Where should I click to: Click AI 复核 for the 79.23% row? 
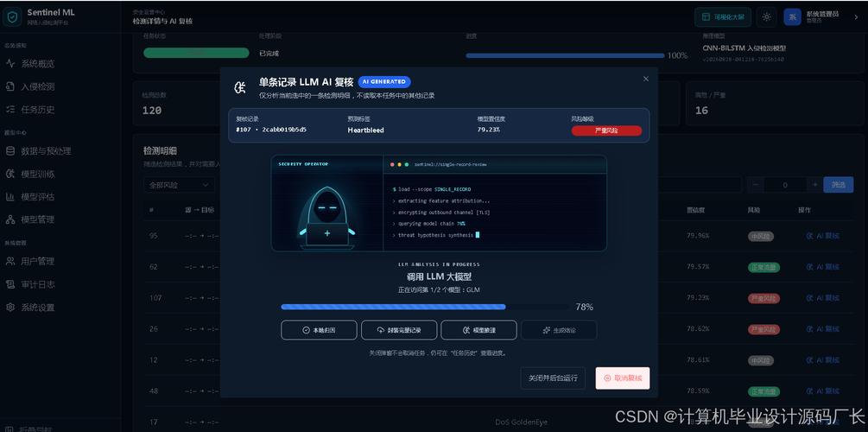click(823, 298)
